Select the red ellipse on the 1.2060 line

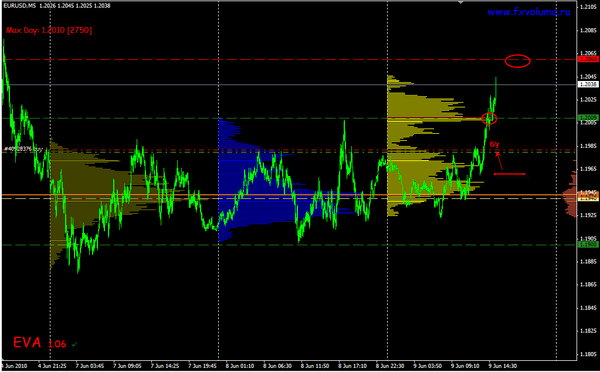(517, 61)
